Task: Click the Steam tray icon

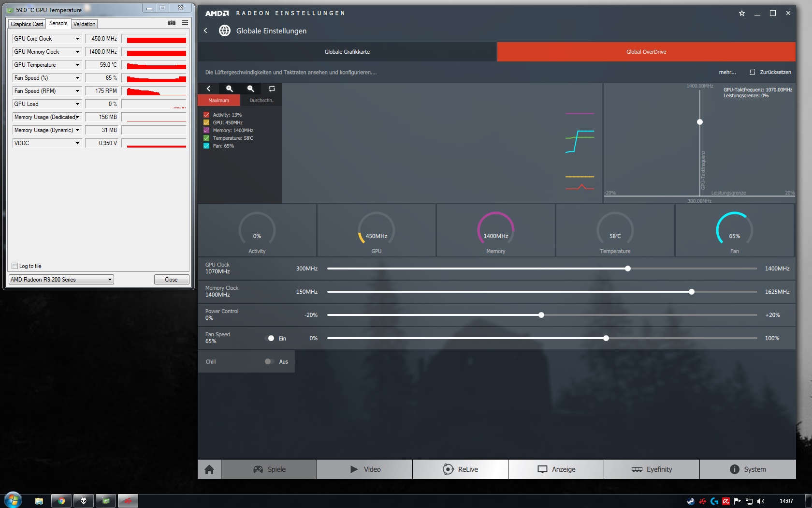Action: tap(691, 501)
